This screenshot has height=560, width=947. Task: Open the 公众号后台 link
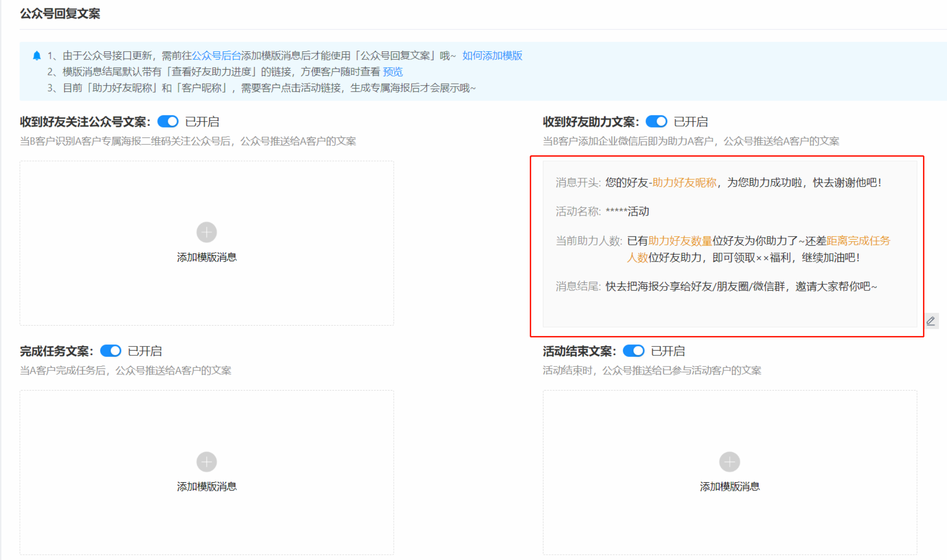point(216,56)
